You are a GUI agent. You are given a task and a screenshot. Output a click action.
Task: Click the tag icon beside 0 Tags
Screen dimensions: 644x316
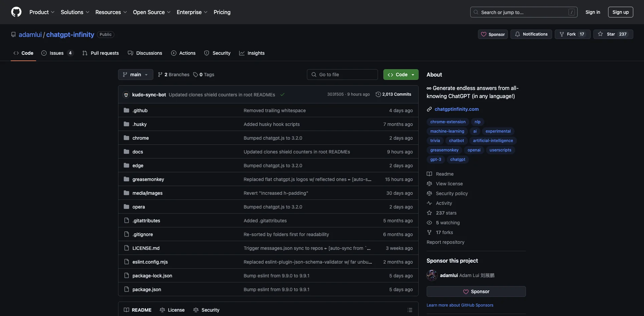pos(196,75)
